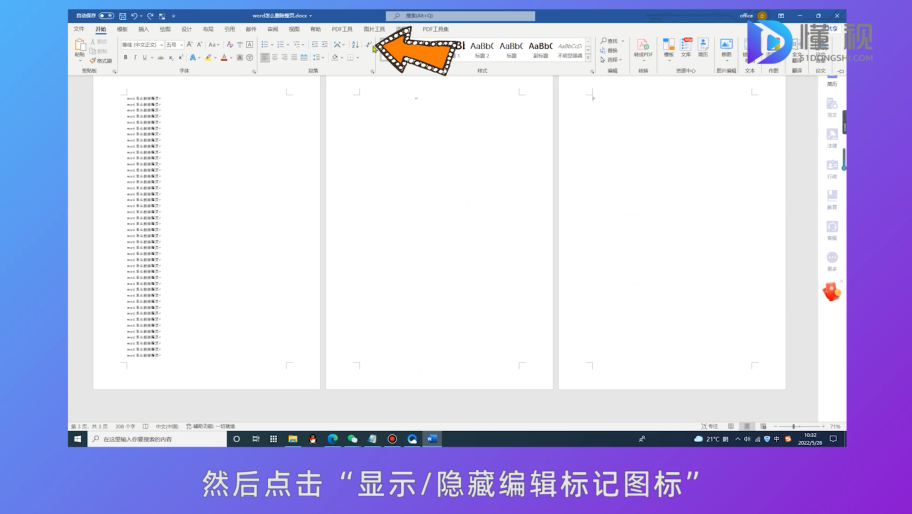Open the 布局 (Layout) ribbon tab
The width and height of the screenshot is (912, 514).
[208, 29]
